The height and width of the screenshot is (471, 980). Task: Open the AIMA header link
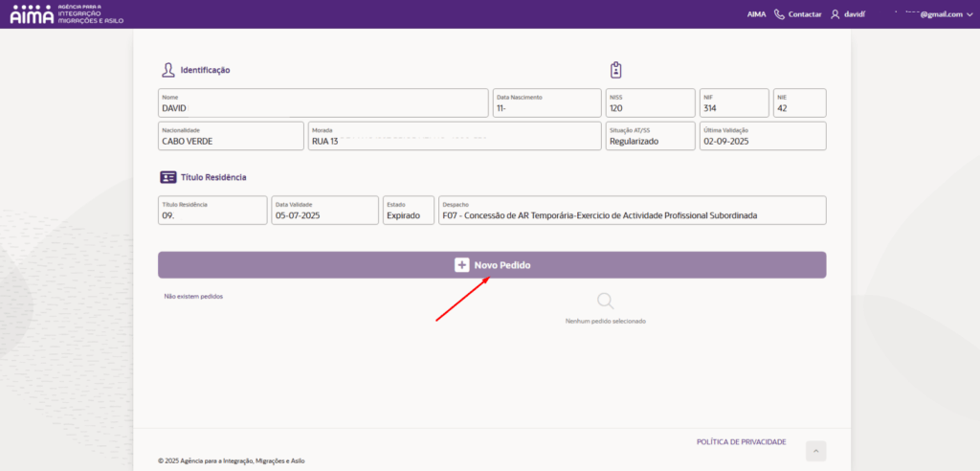point(756,14)
